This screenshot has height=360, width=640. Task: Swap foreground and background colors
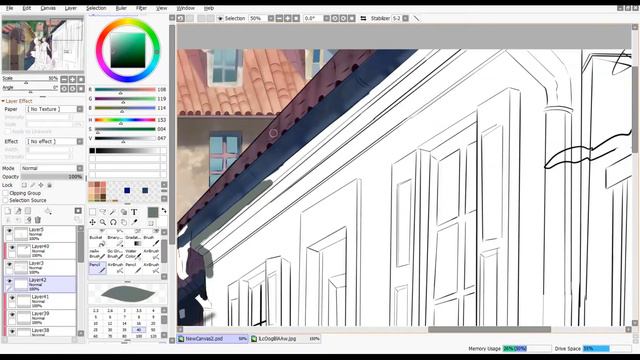coord(164,211)
